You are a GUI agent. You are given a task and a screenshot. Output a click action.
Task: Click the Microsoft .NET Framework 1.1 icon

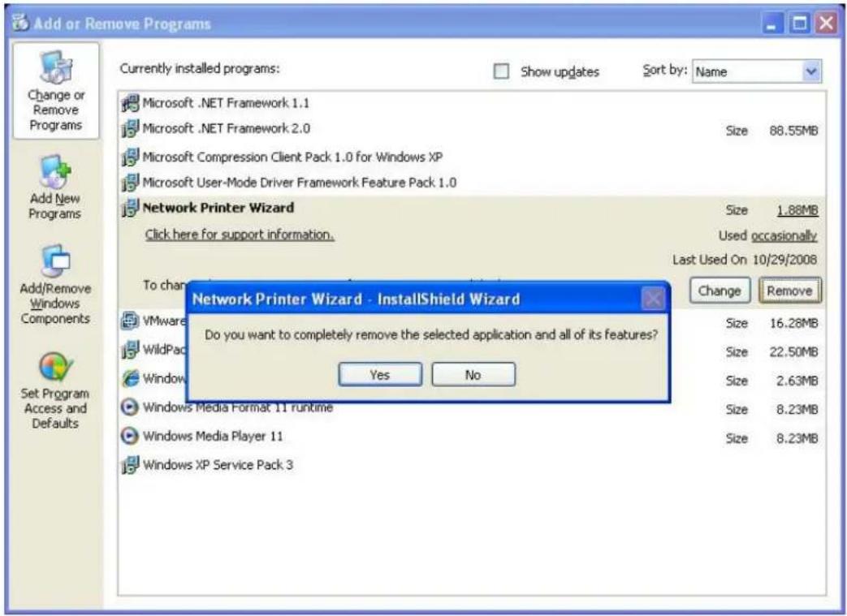pyautogui.click(x=130, y=102)
